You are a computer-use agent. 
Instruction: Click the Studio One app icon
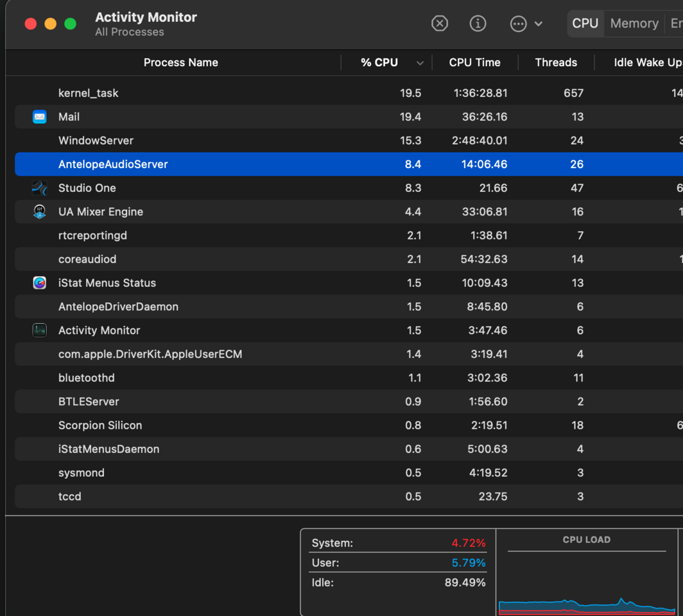(40, 188)
